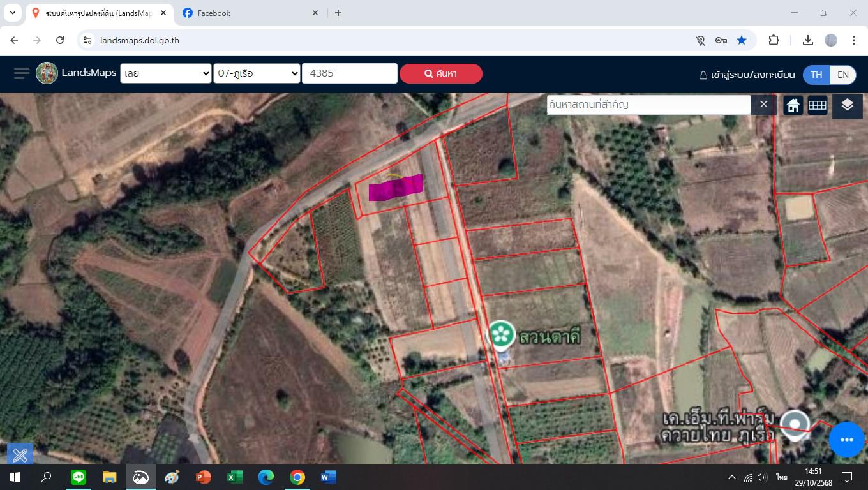Viewport: 868px width, 490px height.
Task: Open the browser tab list chevron
Action: [x=12, y=13]
